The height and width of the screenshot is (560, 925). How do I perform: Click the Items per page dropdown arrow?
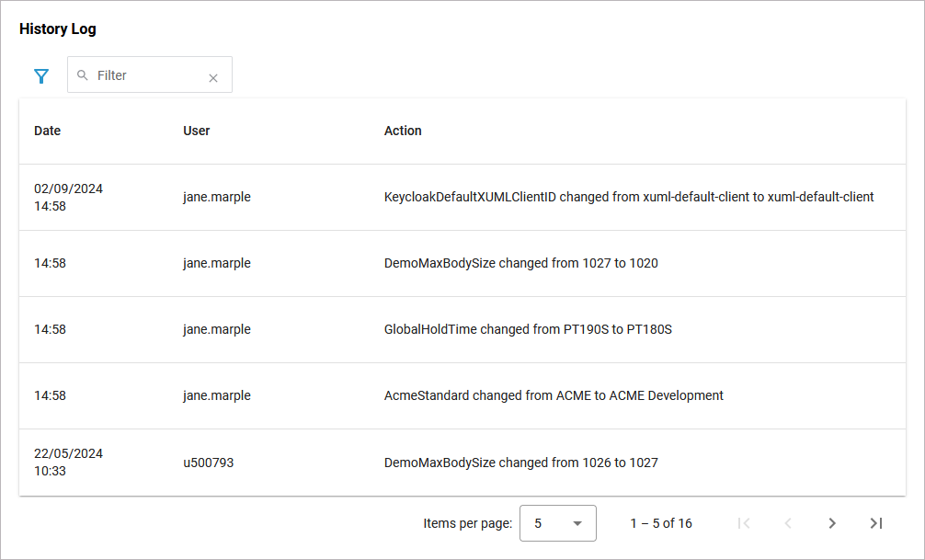point(577,523)
